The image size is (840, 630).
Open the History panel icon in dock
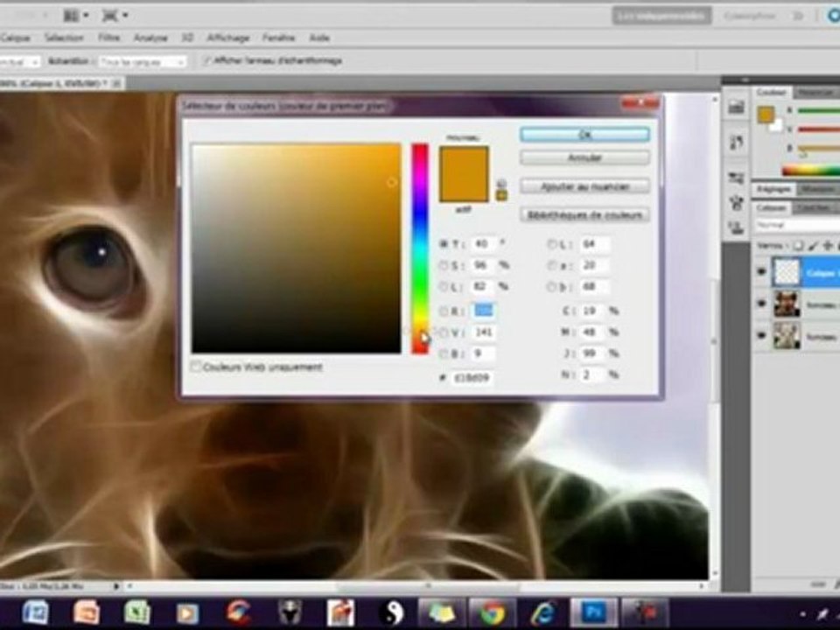tap(736, 142)
